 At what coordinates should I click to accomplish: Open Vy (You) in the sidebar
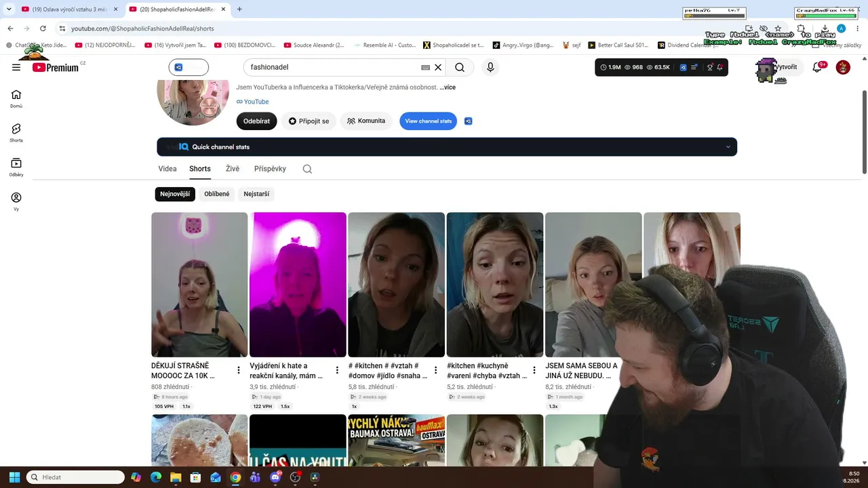tap(16, 202)
